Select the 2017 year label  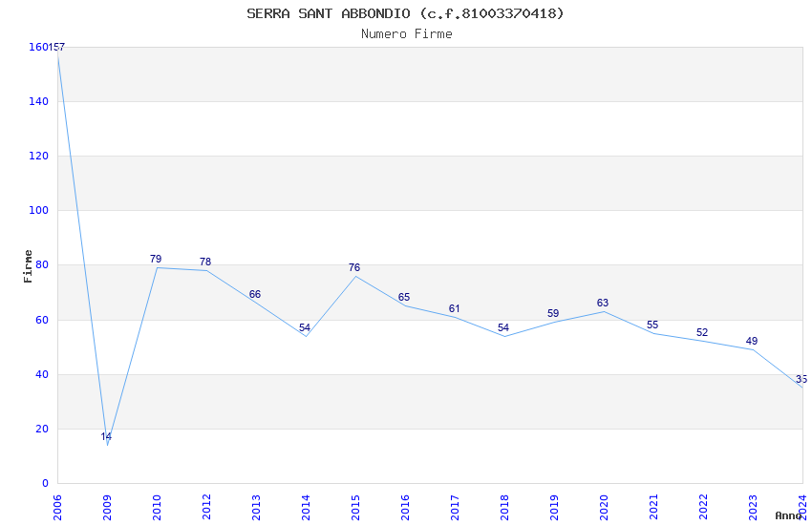pyautogui.click(x=455, y=507)
